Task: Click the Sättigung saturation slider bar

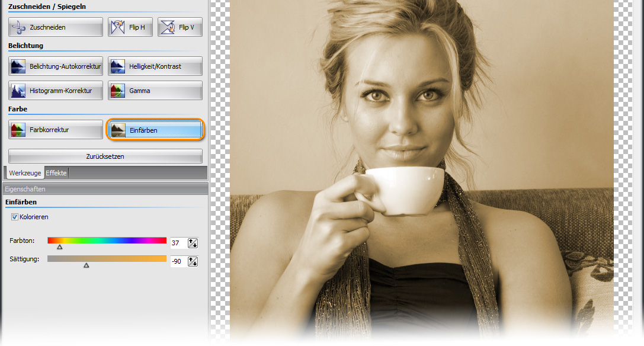Action: click(x=107, y=259)
